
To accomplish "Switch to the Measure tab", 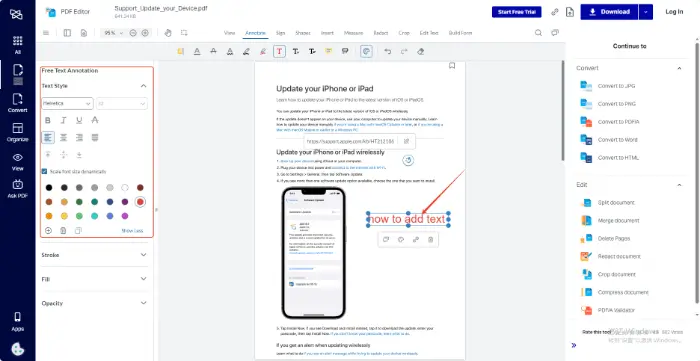I will [x=353, y=33].
